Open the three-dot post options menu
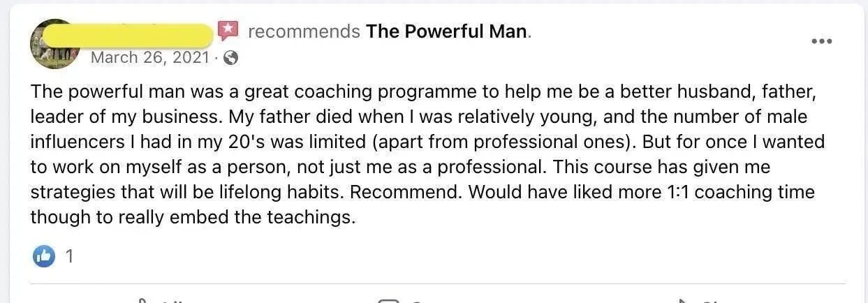The width and height of the screenshot is (868, 303). click(821, 41)
